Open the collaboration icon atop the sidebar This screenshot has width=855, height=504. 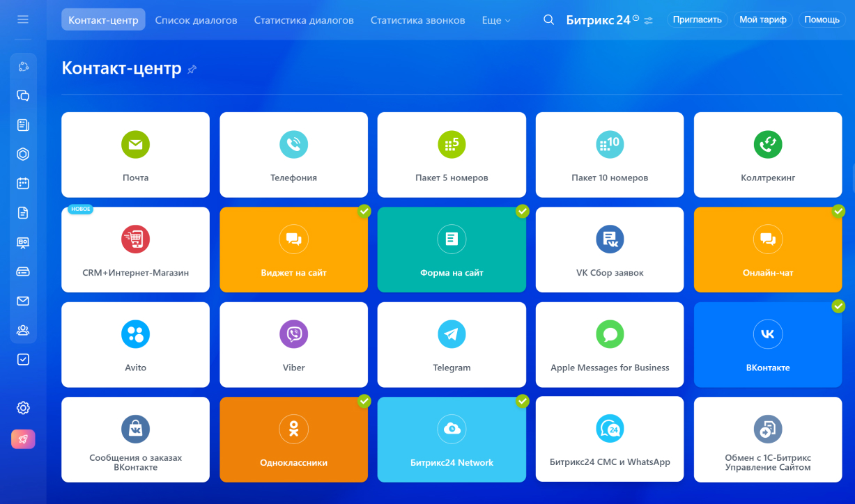[23, 67]
